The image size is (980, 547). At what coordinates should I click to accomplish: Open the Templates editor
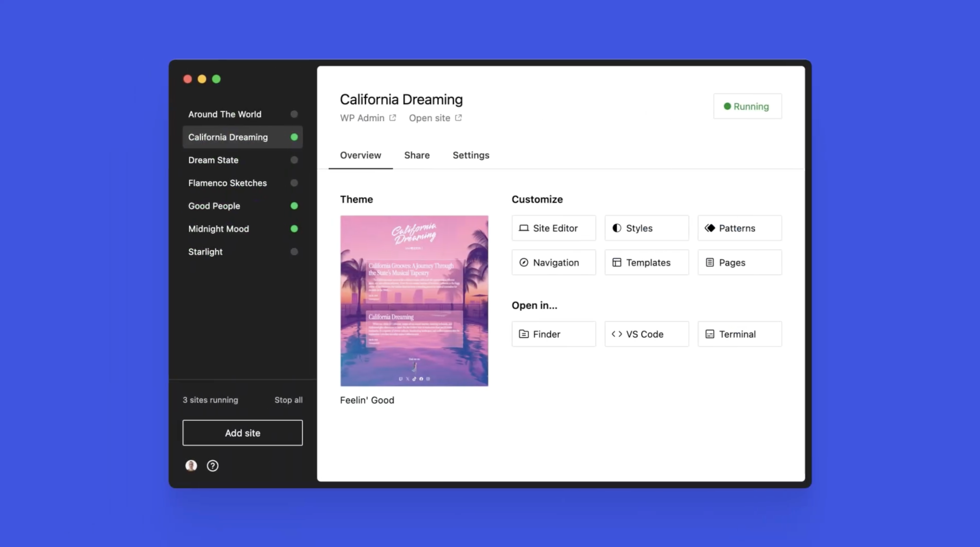646,262
